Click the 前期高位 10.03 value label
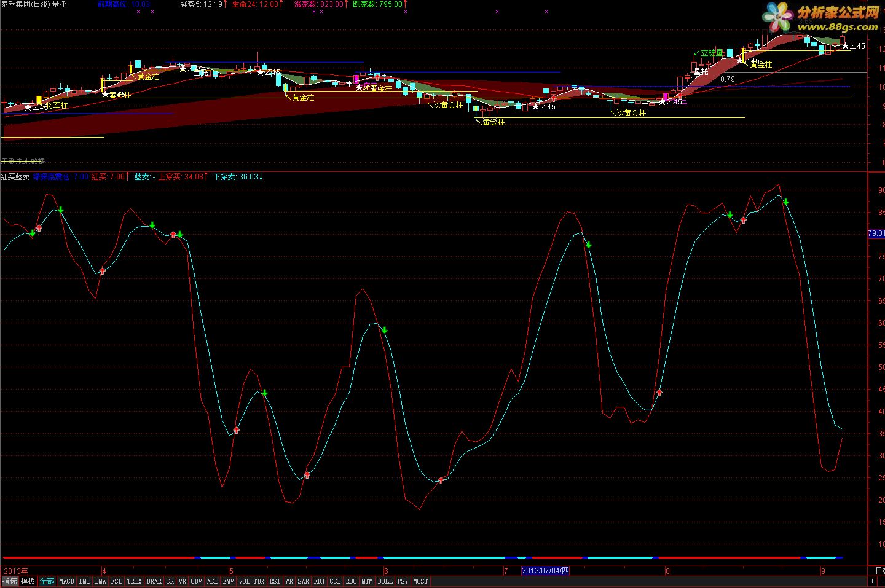The height and width of the screenshot is (588, 885). click(x=124, y=4)
